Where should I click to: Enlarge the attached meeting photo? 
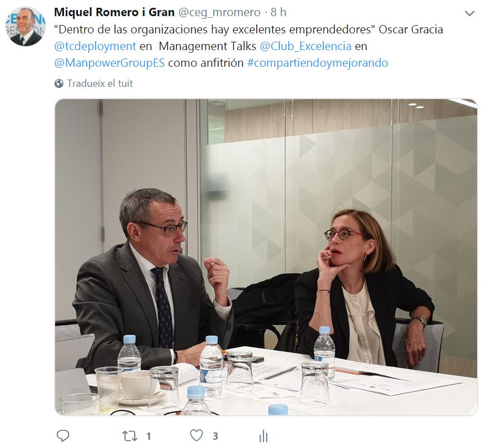[266, 257]
